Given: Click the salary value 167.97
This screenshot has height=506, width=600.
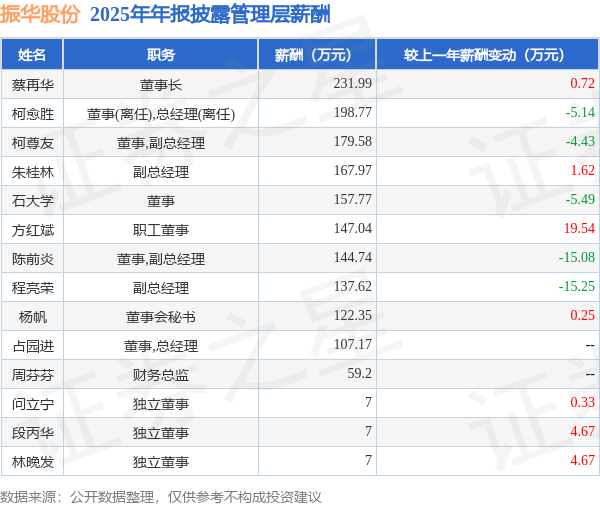Looking at the screenshot, I should coord(352,170).
